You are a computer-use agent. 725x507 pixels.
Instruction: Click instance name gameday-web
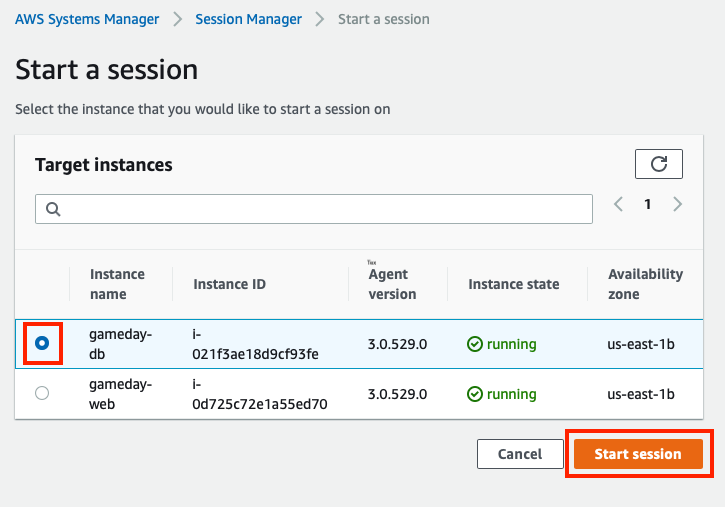pos(120,394)
